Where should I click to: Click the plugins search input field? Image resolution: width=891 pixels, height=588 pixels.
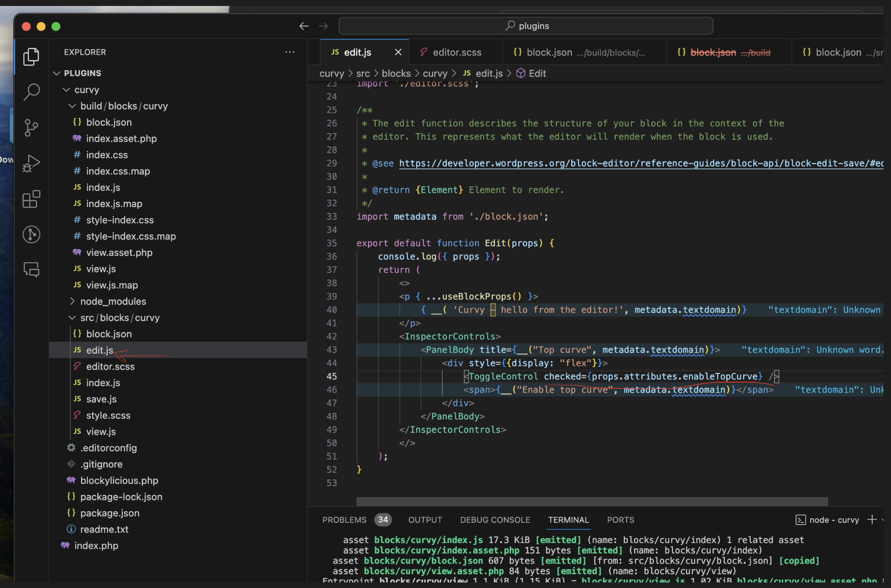524,26
